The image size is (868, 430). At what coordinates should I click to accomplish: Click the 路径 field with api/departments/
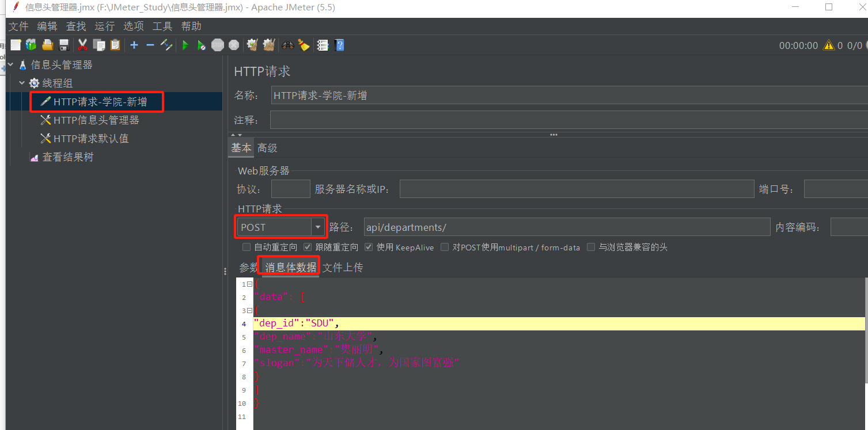567,227
